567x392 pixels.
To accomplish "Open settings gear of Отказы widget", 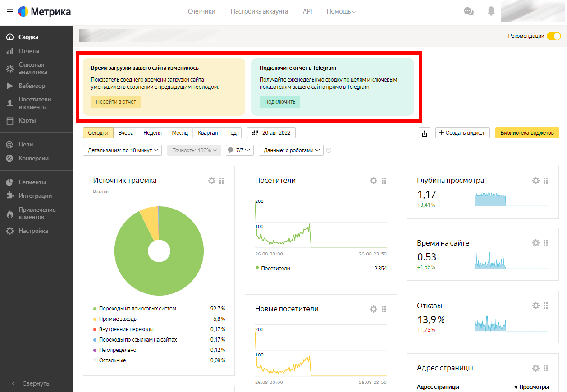I will click(536, 305).
